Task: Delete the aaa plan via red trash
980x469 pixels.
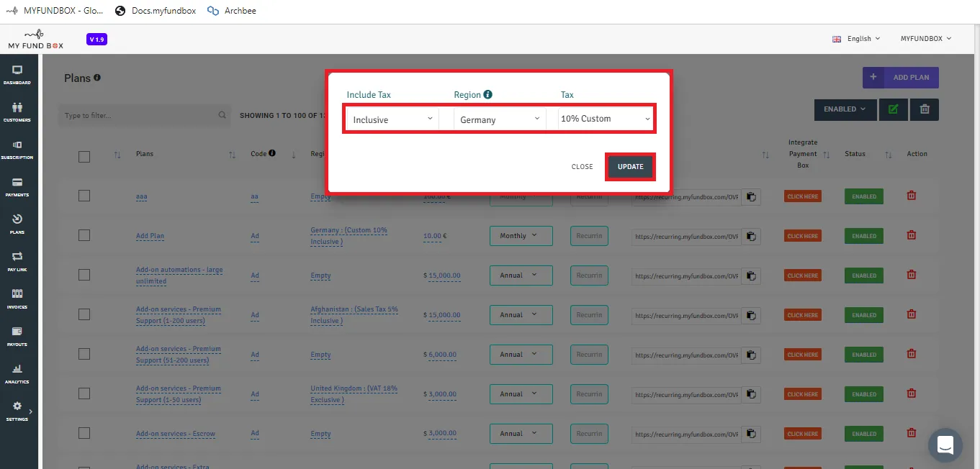Action: (912, 196)
